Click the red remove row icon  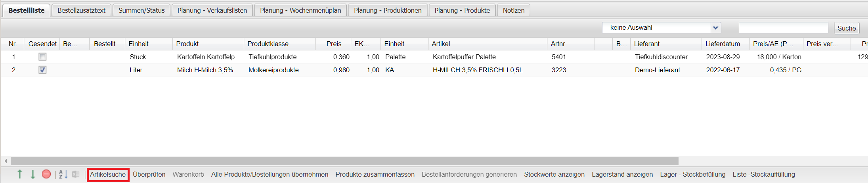tap(46, 174)
